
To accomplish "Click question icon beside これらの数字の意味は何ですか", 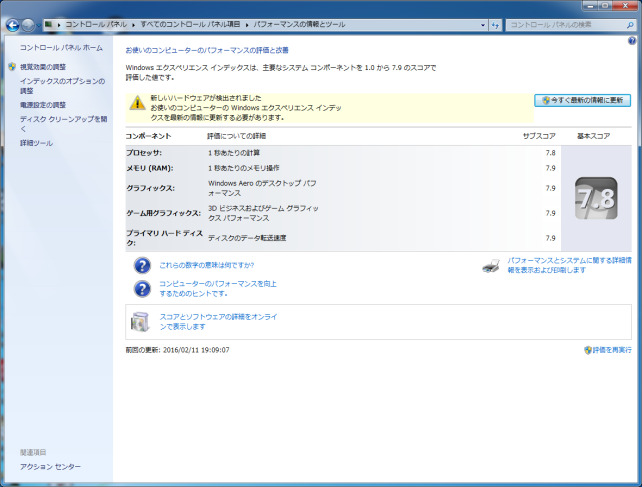I will (142, 265).
